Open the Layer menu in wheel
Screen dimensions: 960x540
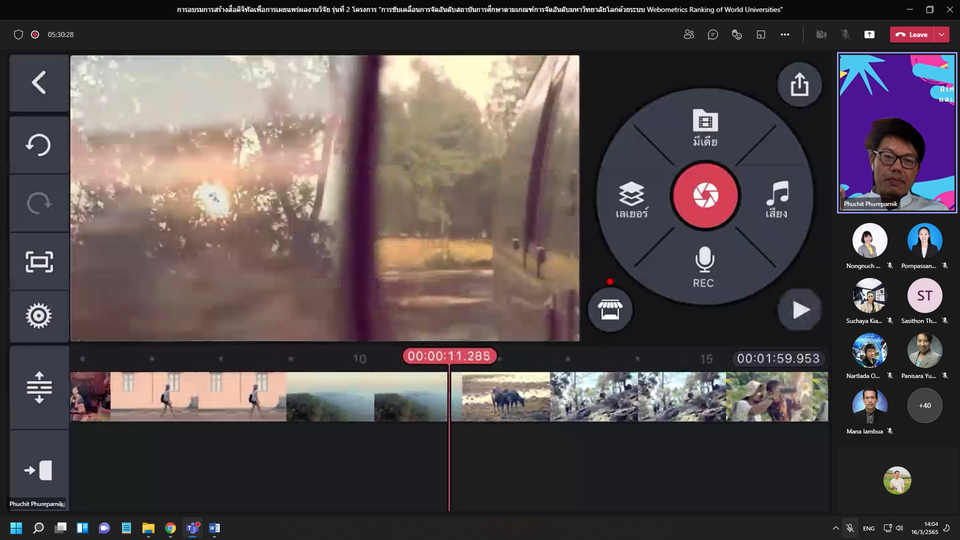click(x=631, y=200)
